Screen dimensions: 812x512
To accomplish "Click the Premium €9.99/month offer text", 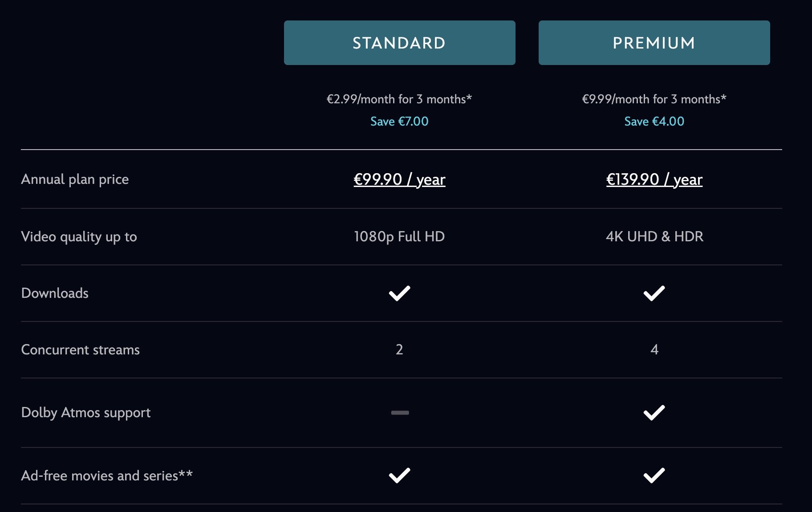I will pyautogui.click(x=654, y=99).
